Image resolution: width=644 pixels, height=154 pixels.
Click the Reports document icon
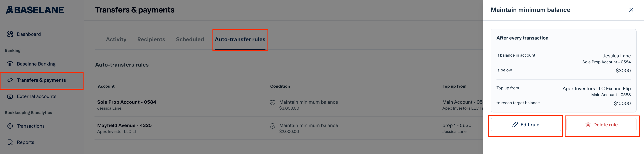10,142
